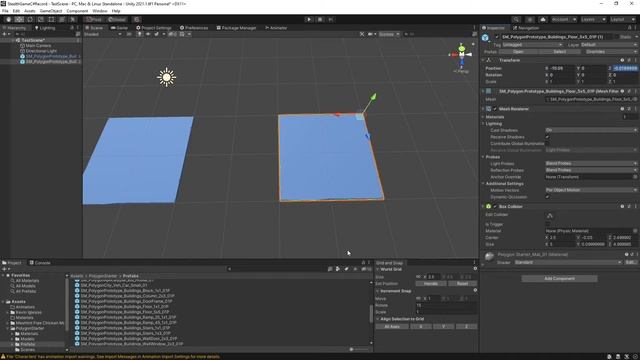The image size is (640, 360).
Task: Click the Play button
Action: (x=309, y=19)
